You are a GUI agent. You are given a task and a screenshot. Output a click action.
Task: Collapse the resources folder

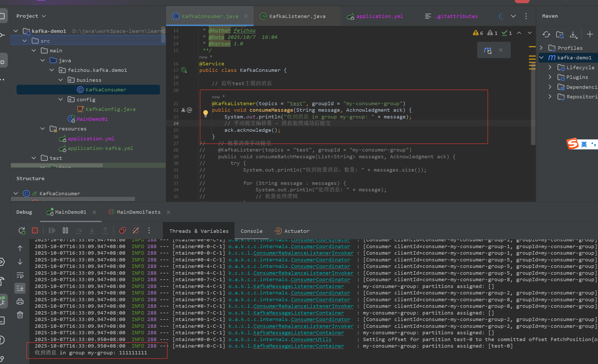[43, 129]
